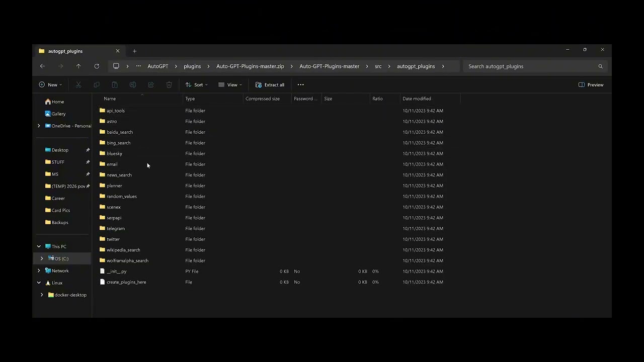
Task: Close the autogpt_plugins tab
Action: (x=118, y=51)
